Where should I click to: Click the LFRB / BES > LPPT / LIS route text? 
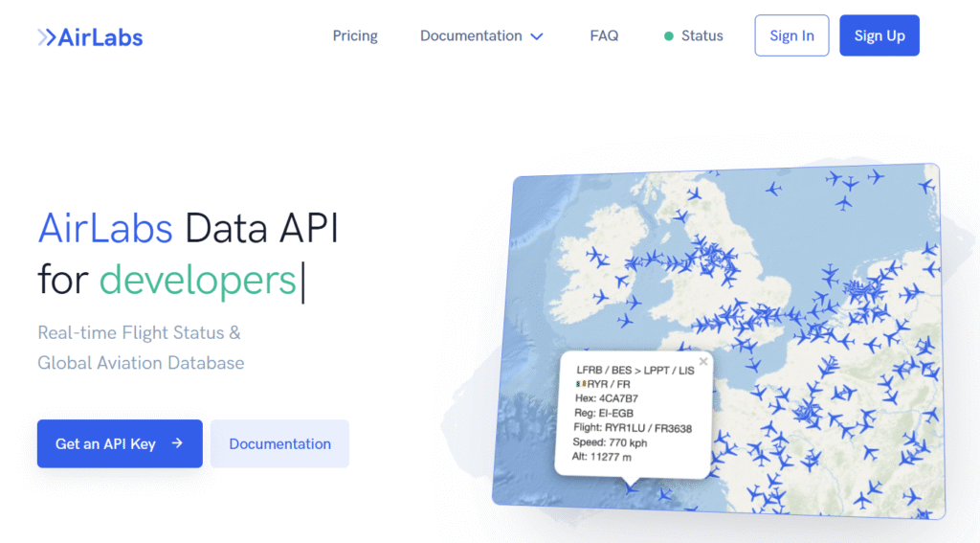[x=635, y=370]
